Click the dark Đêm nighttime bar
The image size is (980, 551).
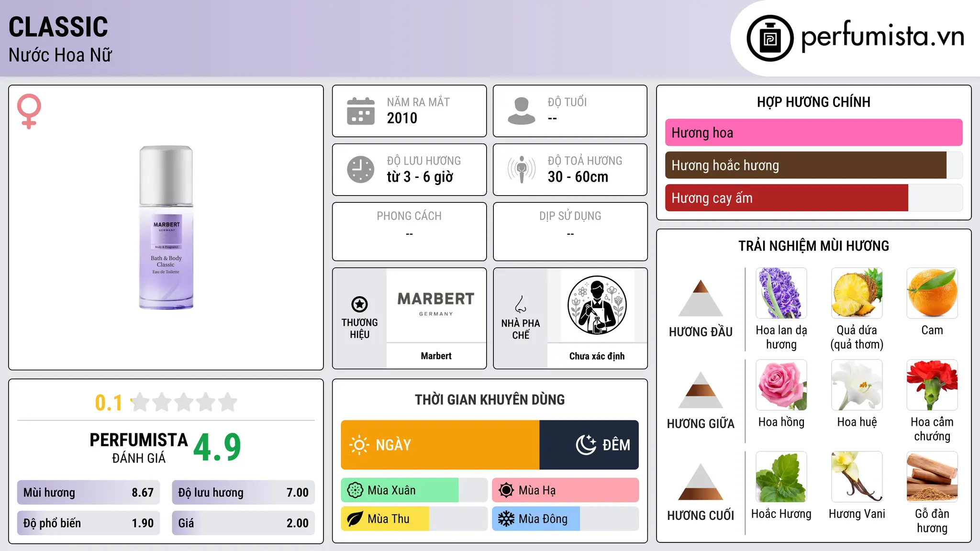point(589,445)
